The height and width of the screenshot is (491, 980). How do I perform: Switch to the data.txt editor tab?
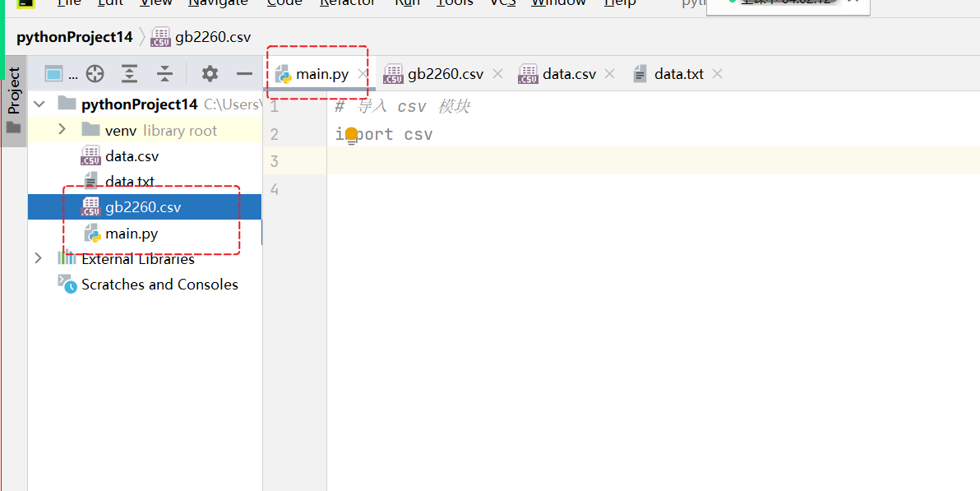point(679,74)
